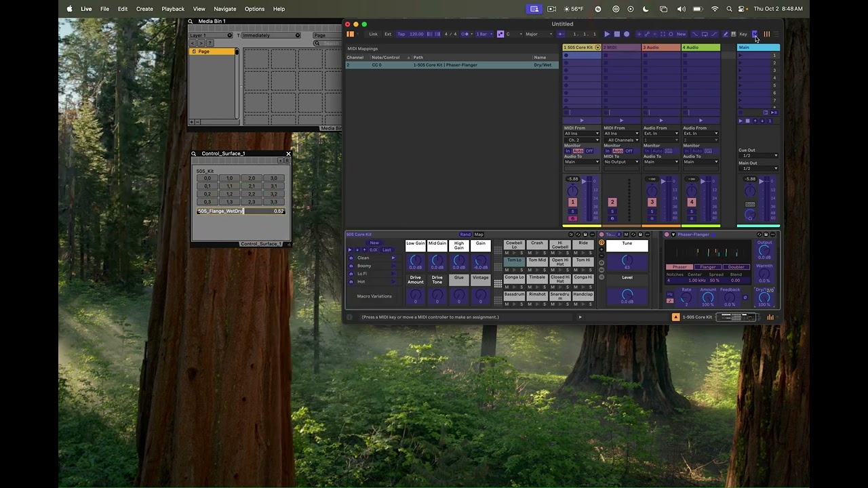Toggle the Link button
Screen dimensions: 868x488
click(373, 34)
